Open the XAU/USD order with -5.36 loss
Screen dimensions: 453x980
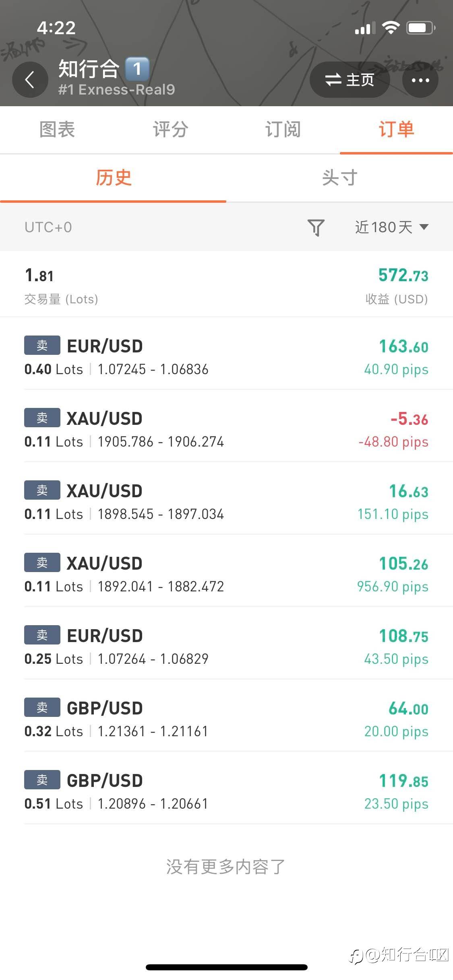(x=226, y=430)
